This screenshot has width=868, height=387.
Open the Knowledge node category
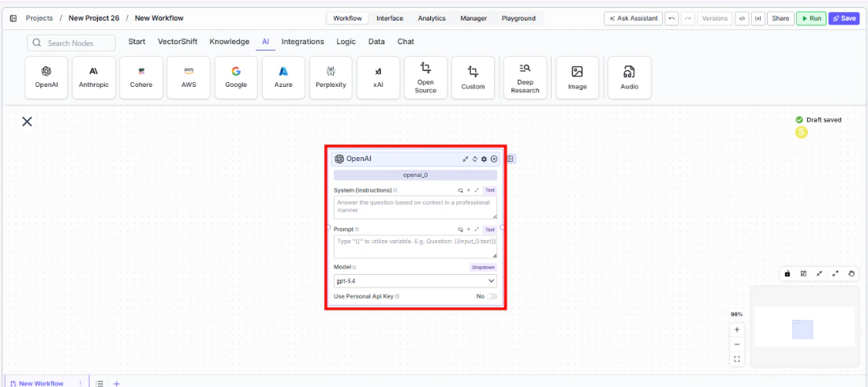tap(229, 42)
